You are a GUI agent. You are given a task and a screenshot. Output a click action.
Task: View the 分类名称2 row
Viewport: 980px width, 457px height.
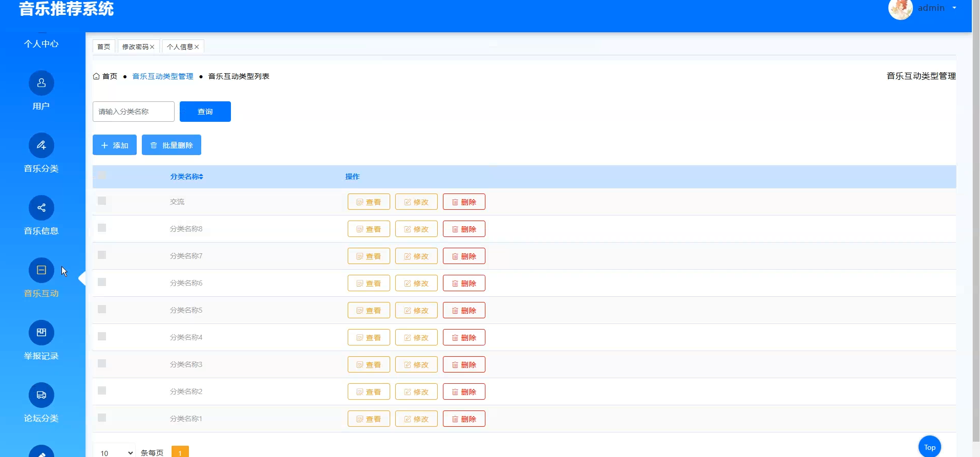369,391
